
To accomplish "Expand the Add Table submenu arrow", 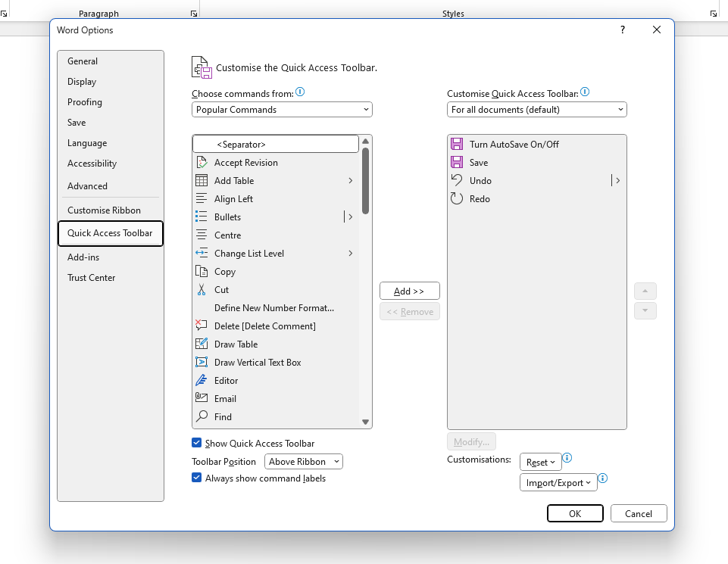I will coord(351,180).
